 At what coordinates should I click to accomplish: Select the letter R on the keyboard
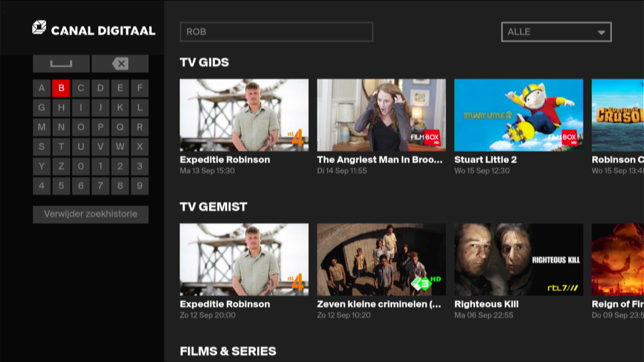tap(140, 127)
